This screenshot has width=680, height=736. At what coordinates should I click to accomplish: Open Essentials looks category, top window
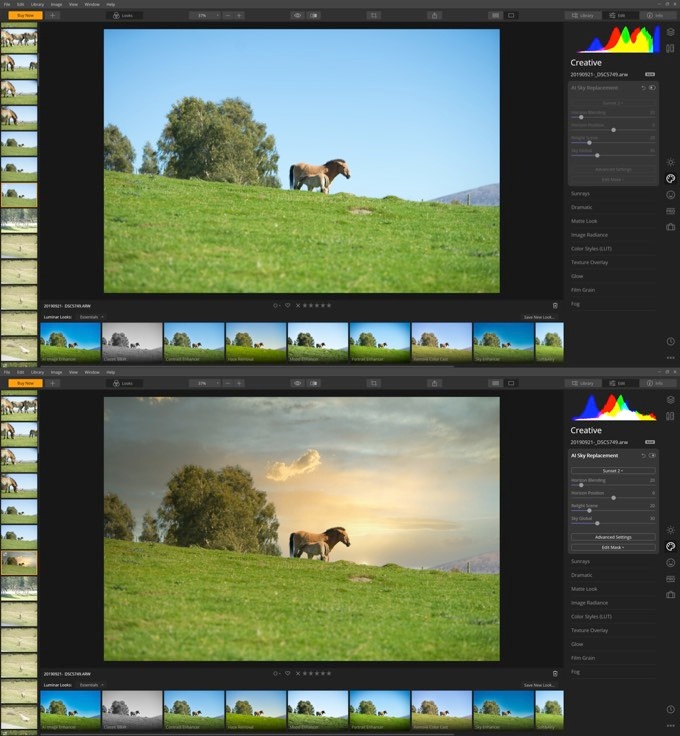[91, 317]
